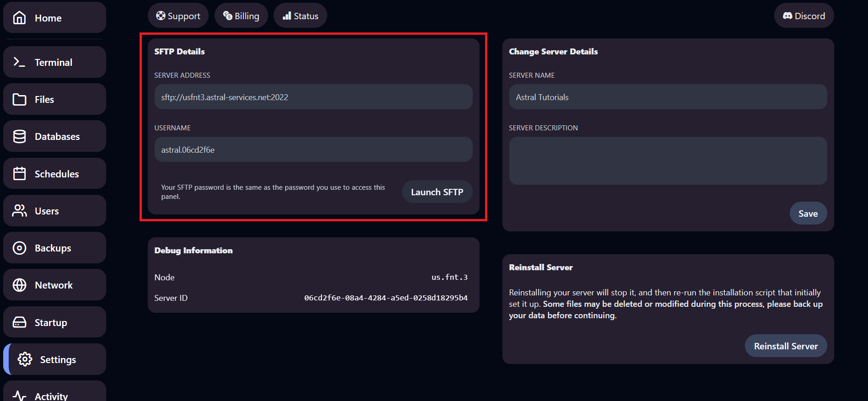The height and width of the screenshot is (401, 868).
Task: Open Terminal via its prompt icon
Action: tap(19, 62)
